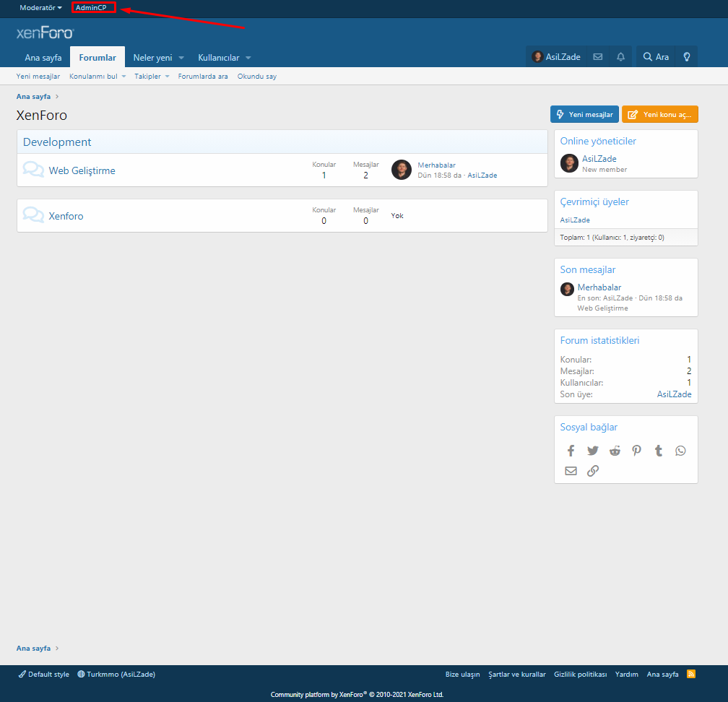Click the Web Geliştirme forum icon
The height and width of the screenshot is (702, 728).
(33, 170)
